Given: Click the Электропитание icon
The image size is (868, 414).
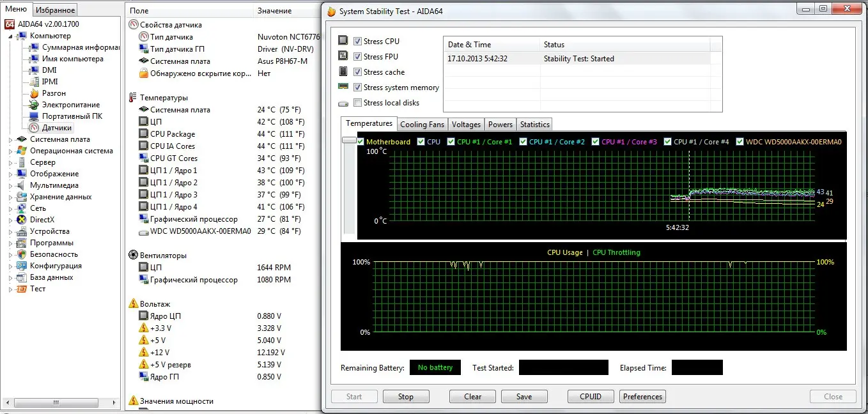Looking at the screenshot, I should 35,105.
